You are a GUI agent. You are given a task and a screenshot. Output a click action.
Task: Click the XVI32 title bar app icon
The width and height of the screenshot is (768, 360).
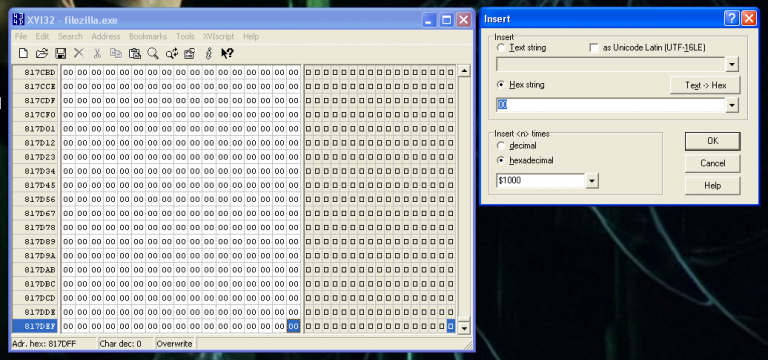point(18,20)
